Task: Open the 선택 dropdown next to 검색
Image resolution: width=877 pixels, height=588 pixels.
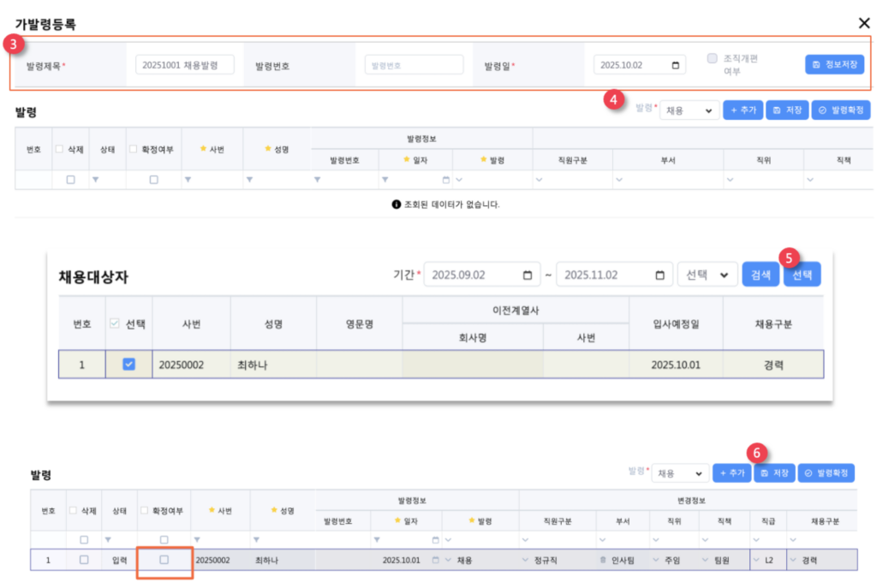Action: coord(707,276)
